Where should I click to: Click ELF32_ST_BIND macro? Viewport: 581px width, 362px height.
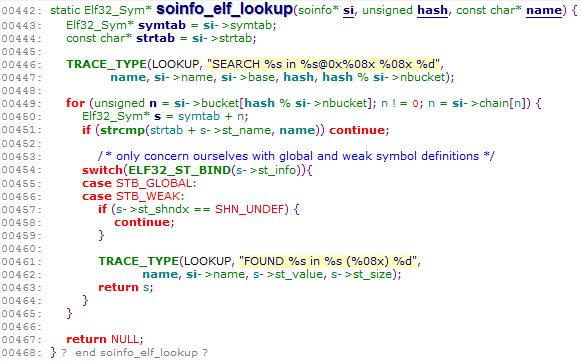179,170
